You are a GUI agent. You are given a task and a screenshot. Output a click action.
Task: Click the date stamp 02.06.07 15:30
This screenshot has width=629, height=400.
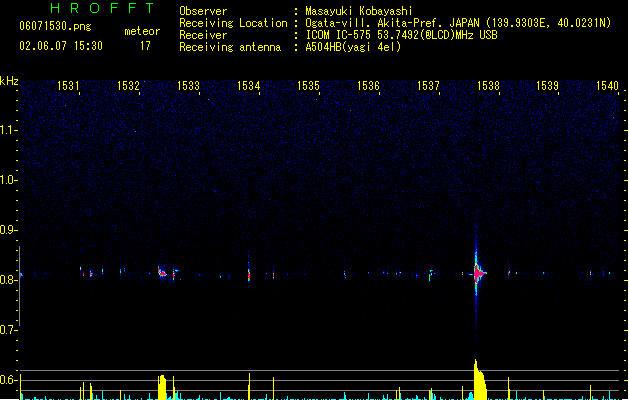(61, 46)
